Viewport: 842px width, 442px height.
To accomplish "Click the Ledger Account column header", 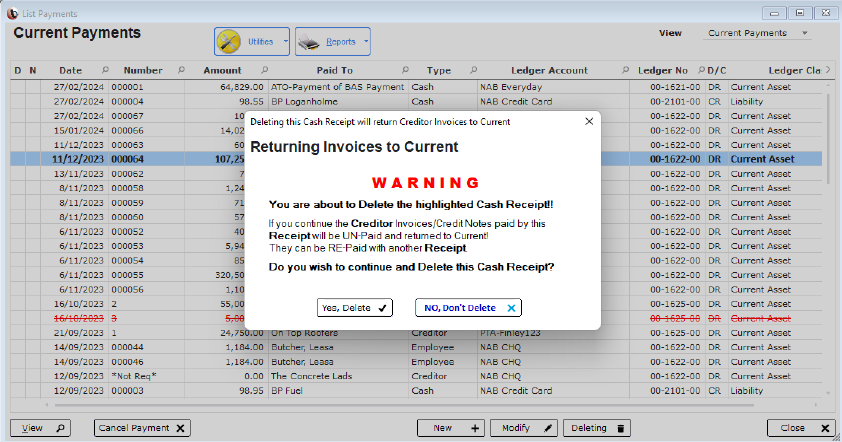I will point(549,70).
